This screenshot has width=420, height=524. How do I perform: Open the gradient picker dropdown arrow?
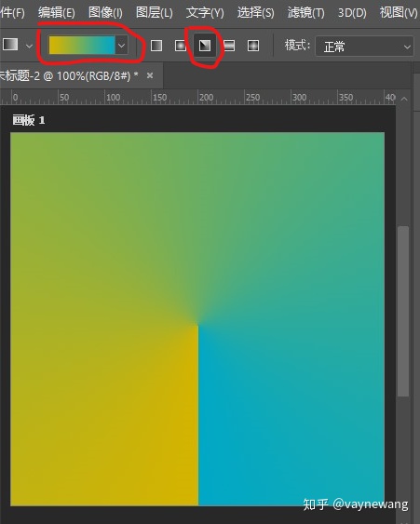121,45
